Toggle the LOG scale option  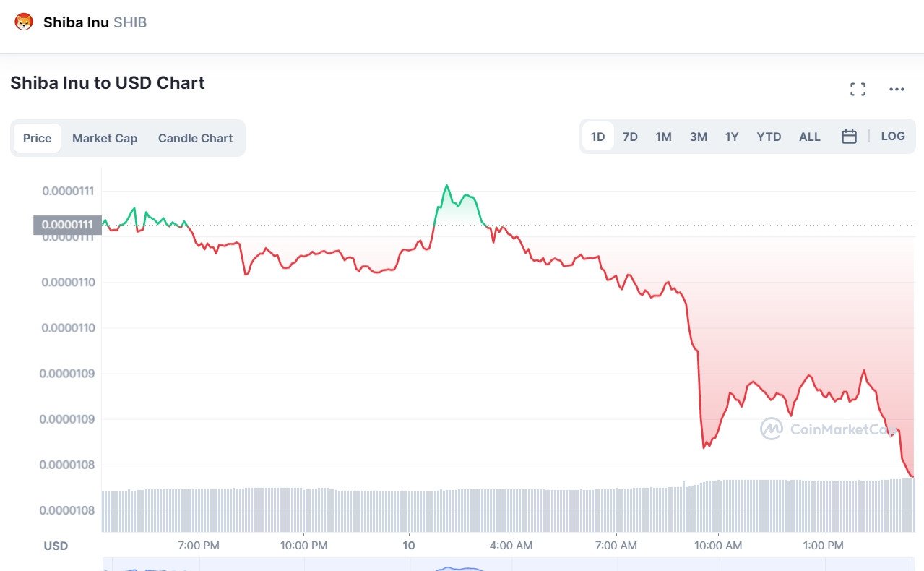pyautogui.click(x=893, y=137)
